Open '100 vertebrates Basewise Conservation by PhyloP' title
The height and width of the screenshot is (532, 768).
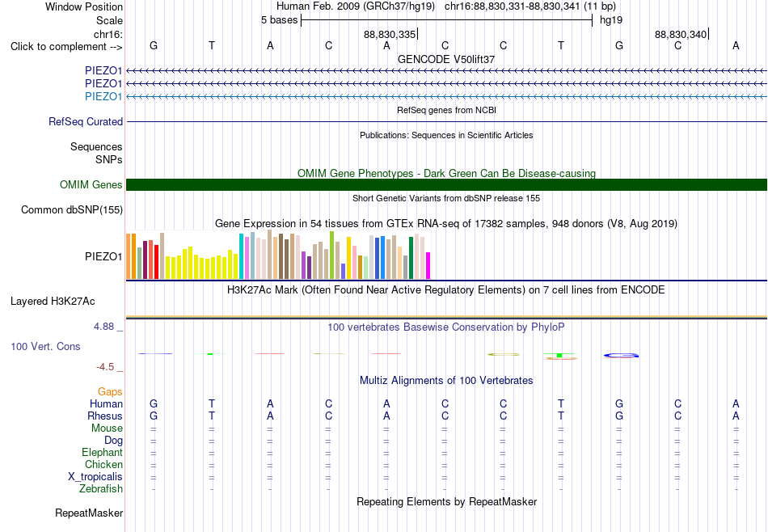click(x=446, y=327)
